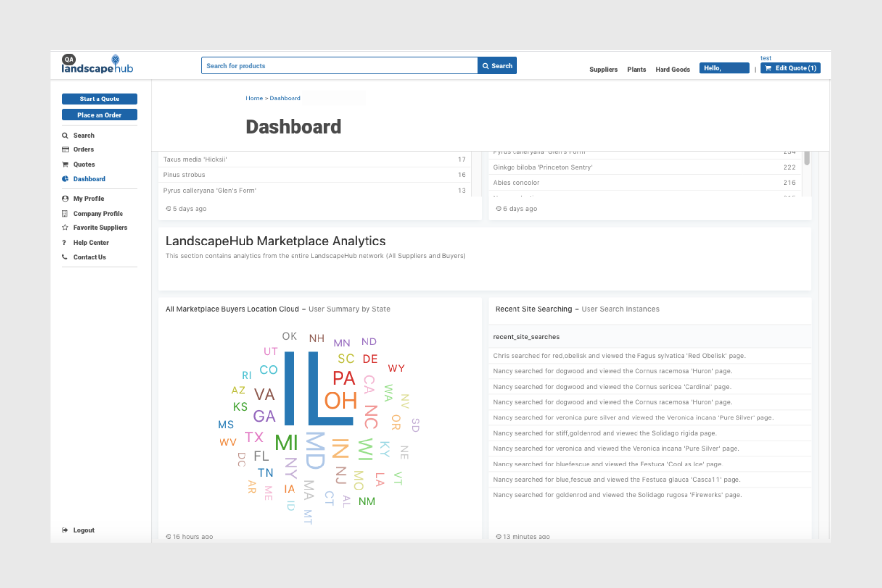Image resolution: width=882 pixels, height=588 pixels.
Task: Click the Search magnifier icon in sidebar
Action: pyautogui.click(x=65, y=136)
